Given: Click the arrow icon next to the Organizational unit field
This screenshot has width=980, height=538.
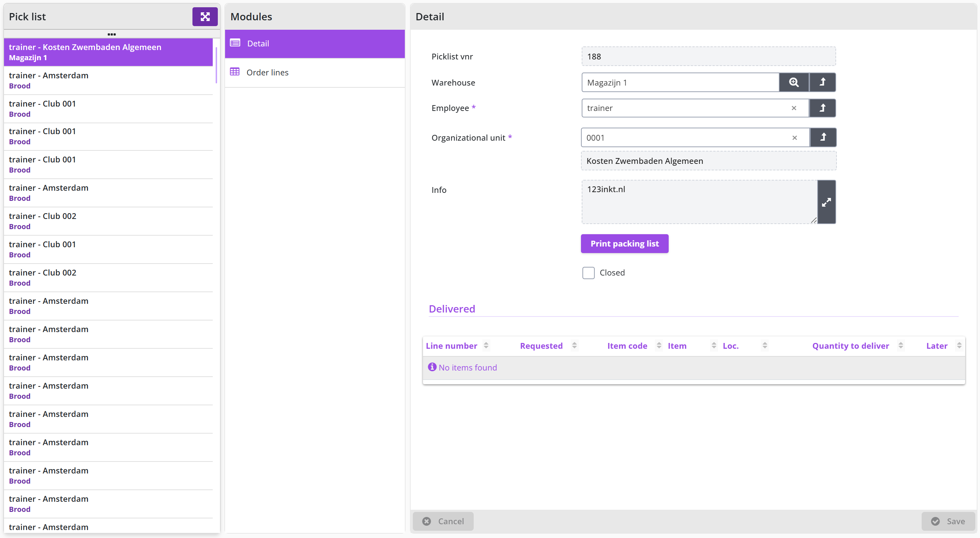Looking at the screenshot, I should pyautogui.click(x=823, y=137).
